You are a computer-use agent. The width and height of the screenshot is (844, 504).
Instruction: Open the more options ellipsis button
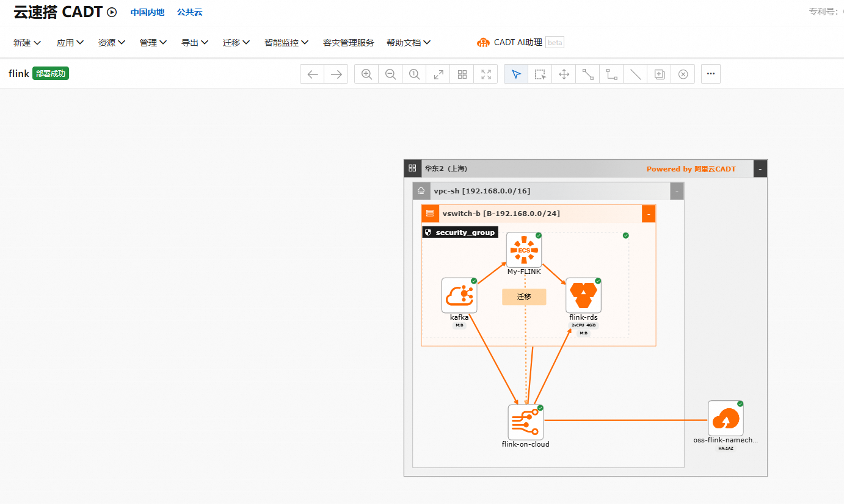tap(711, 74)
